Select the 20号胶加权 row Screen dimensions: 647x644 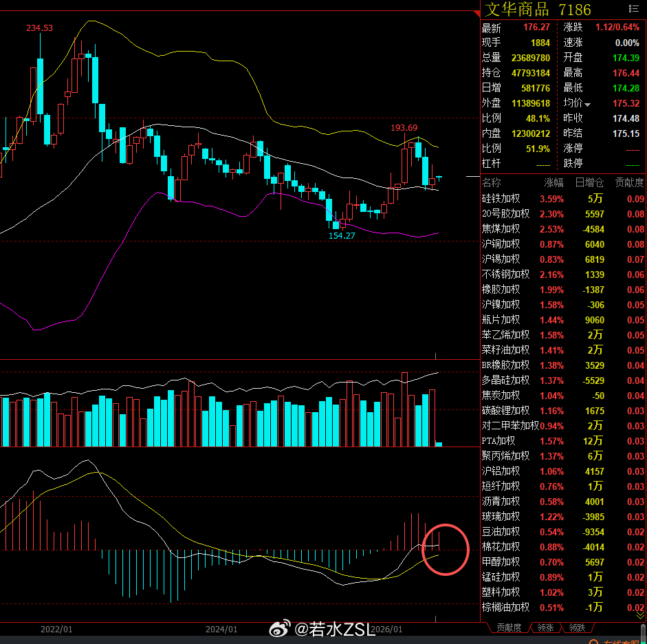(x=563, y=214)
